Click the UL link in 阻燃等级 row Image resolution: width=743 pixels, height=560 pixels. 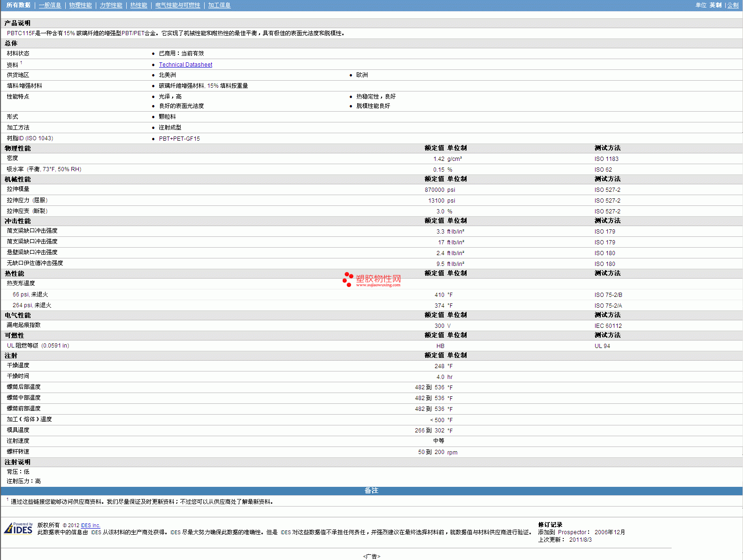[x=10, y=346]
